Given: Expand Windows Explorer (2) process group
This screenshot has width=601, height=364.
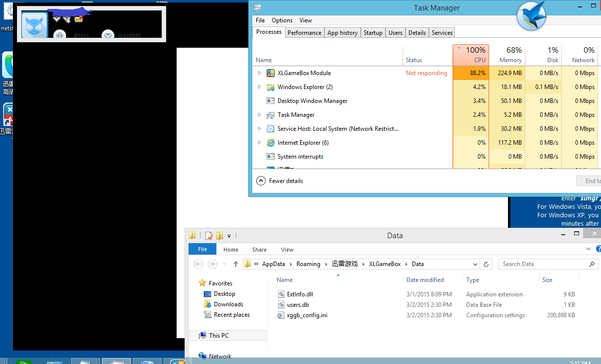Looking at the screenshot, I should coord(259,87).
